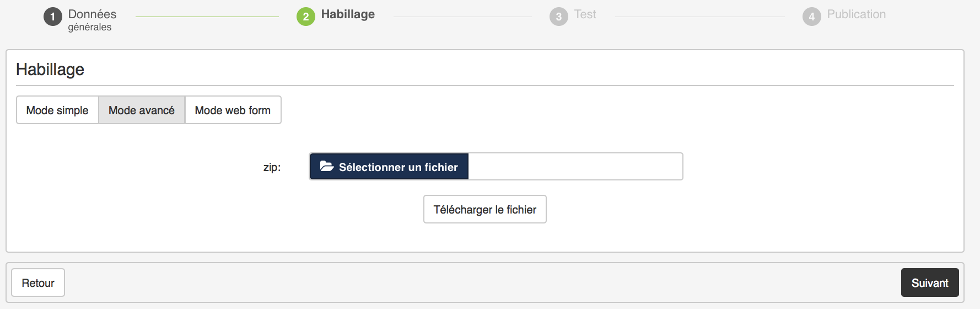Viewport: 980px width, 309px height.
Task: Click the step 4 number circle
Action: pyautogui.click(x=811, y=17)
